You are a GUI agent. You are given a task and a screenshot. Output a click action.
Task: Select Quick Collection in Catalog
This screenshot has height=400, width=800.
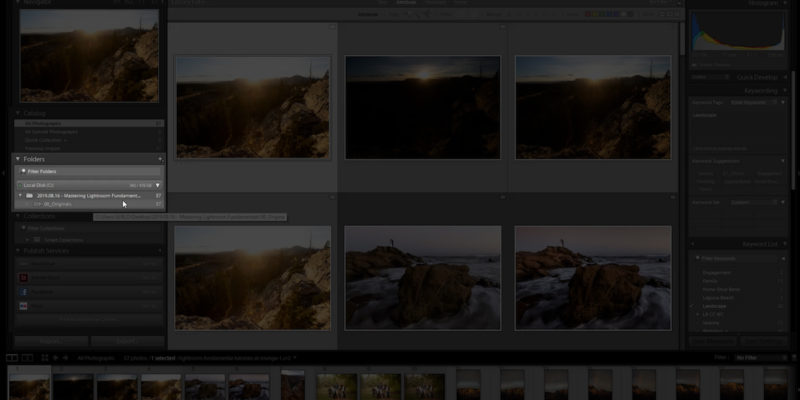89,140
